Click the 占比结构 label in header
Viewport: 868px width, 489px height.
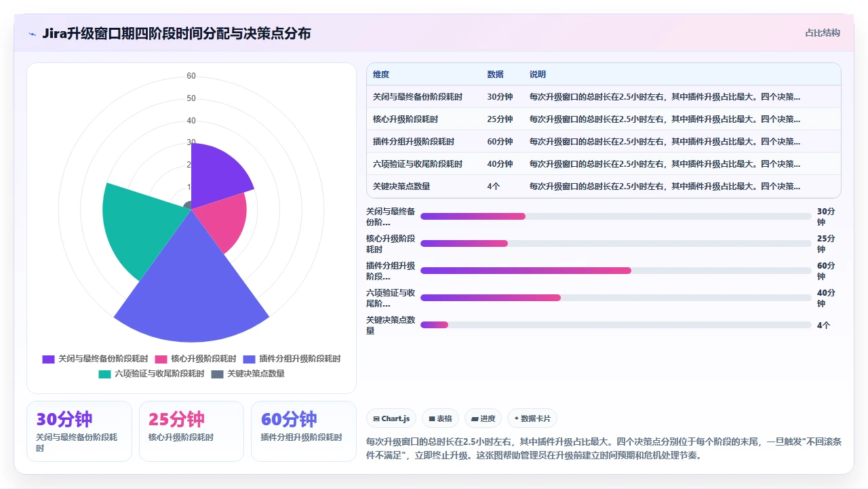click(x=823, y=33)
